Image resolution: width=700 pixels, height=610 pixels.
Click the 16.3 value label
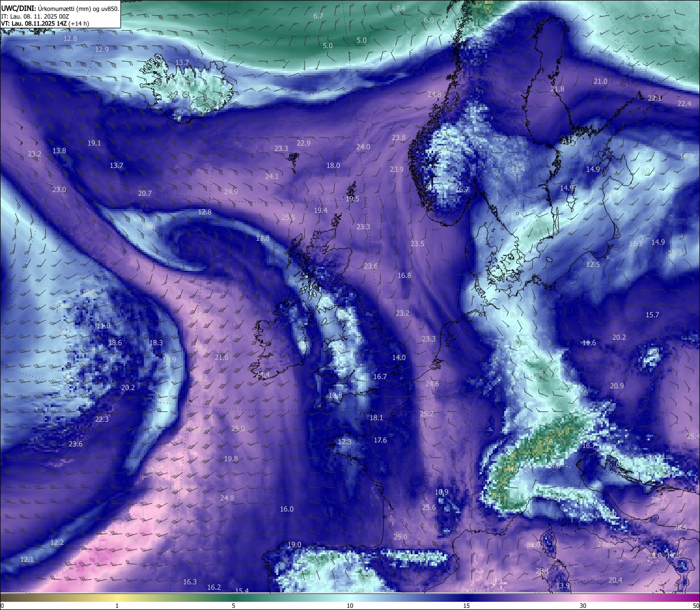190,582
